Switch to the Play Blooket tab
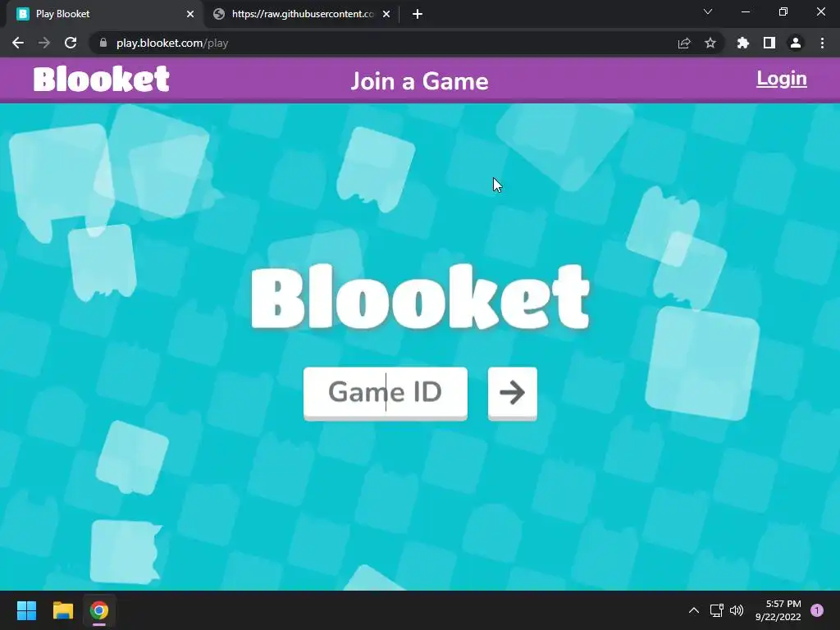Viewport: 840px width, 630px height. point(104,14)
